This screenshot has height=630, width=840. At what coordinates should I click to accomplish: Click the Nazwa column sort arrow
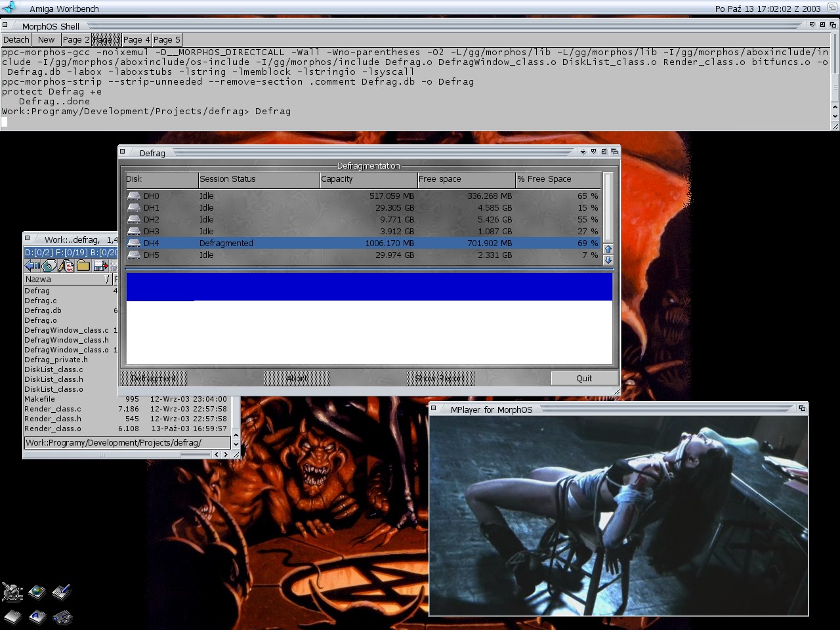coord(108,280)
